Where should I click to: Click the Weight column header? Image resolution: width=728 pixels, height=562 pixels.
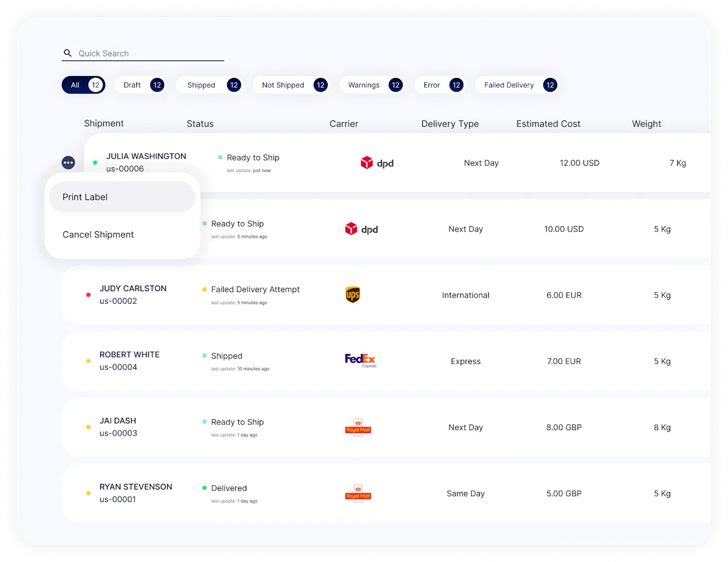646,124
